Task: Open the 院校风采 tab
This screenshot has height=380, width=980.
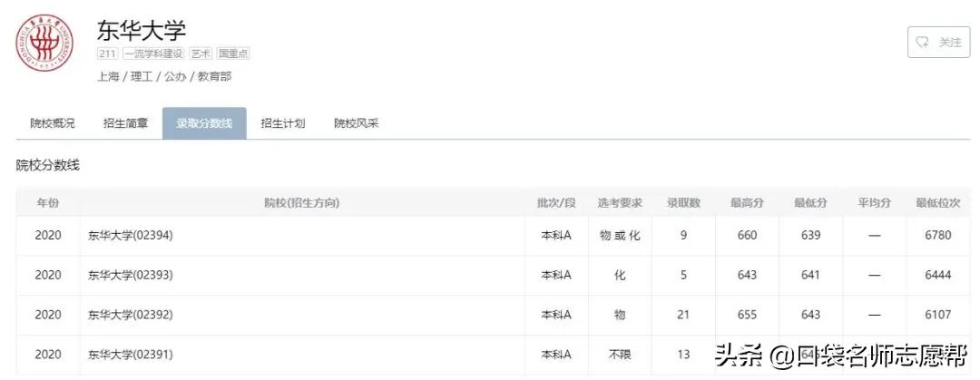Action: pos(357,123)
